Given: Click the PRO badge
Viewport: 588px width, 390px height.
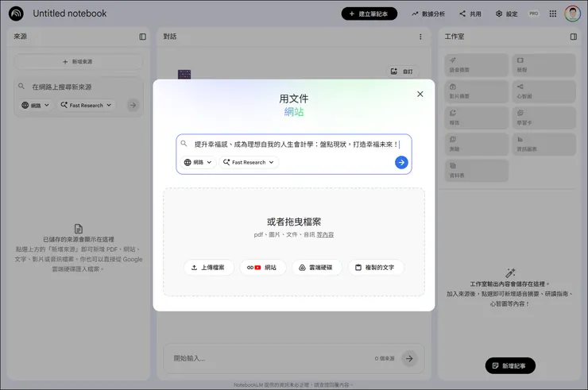Looking at the screenshot, I should [534, 14].
